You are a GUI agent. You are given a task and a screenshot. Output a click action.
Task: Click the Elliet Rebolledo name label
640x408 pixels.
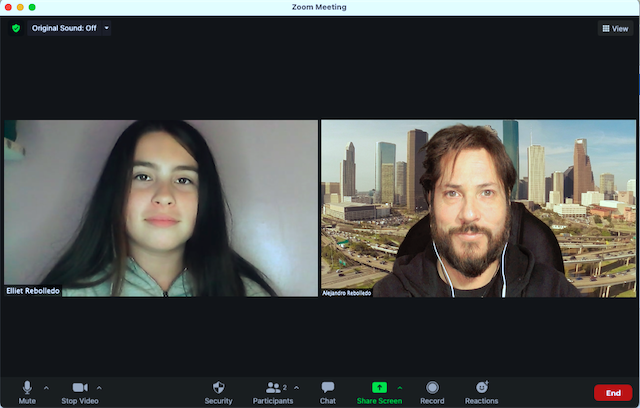click(33, 291)
